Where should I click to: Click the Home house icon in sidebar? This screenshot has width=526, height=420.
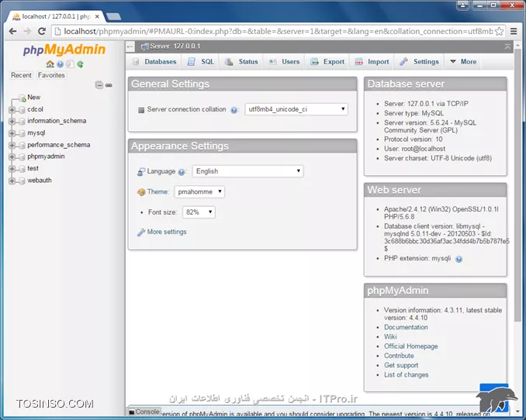[x=50, y=64]
